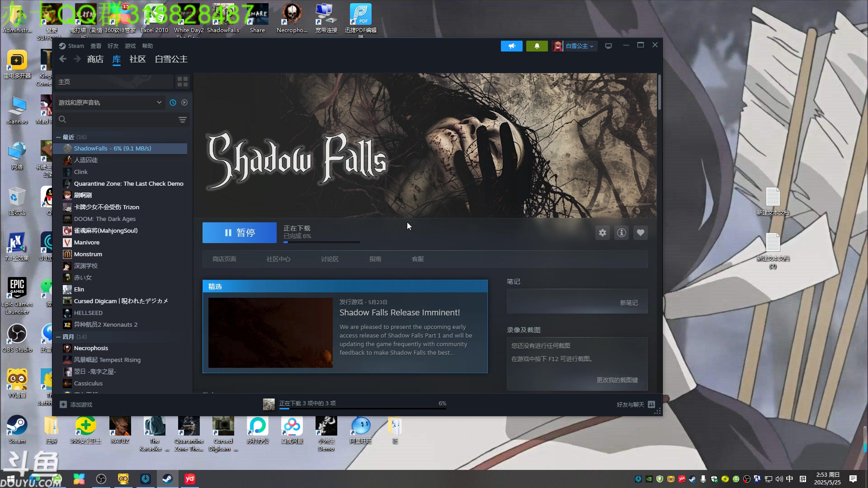This screenshot has height=488, width=868.
Task: Add ShadowFalls to favorites heart icon
Action: point(641,233)
